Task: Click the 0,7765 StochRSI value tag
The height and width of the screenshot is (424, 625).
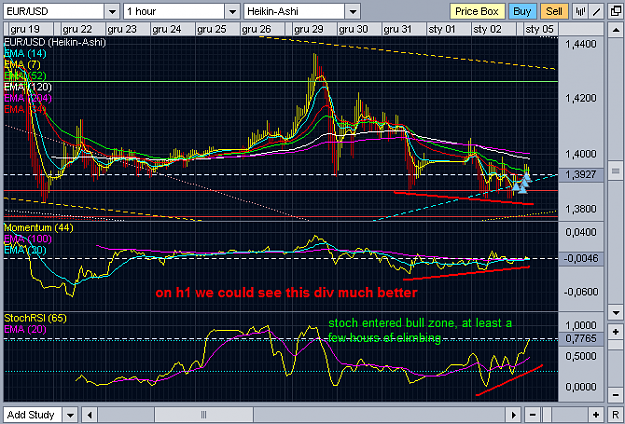Action: coord(580,339)
